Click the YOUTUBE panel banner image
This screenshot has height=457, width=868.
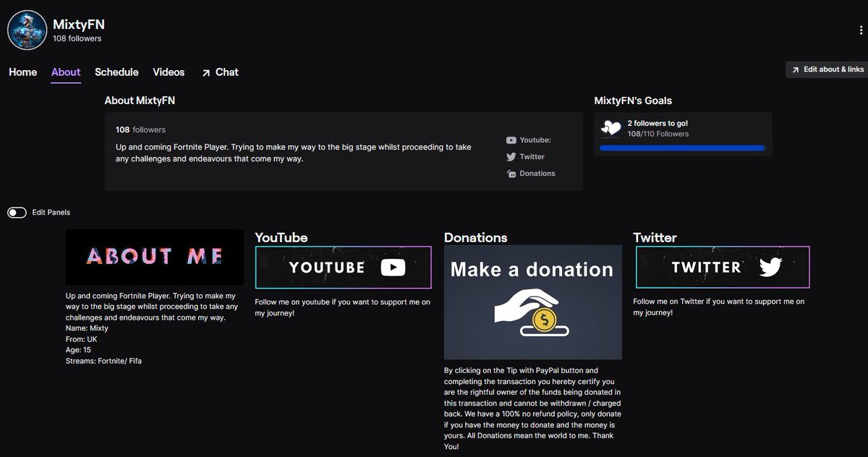[344, 268]
